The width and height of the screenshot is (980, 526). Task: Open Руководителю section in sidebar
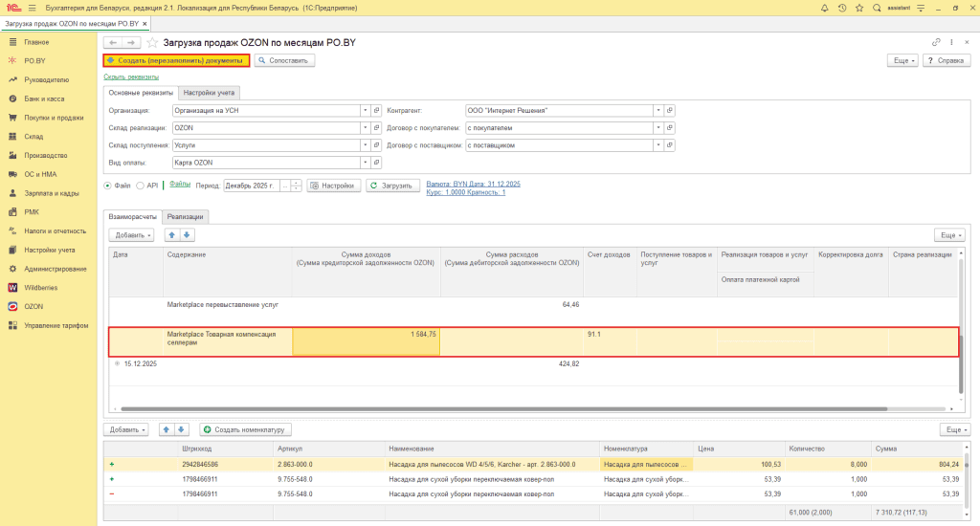tap(46, 80)
